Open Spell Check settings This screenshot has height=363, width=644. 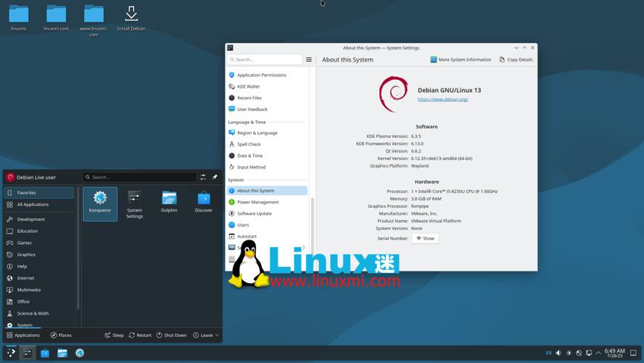pyautogui.click(x=267, y=144)
